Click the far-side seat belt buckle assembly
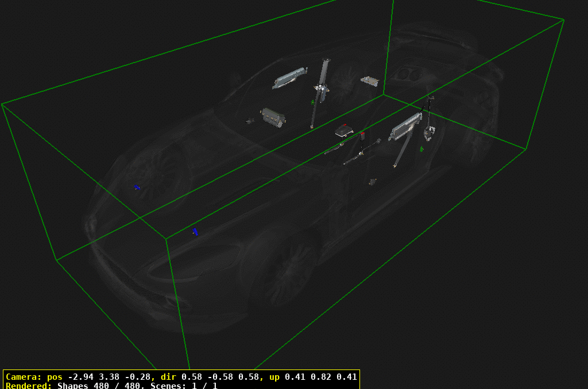Image resolution: width=588 pixels, height=389 pixels. coord(320,88)
